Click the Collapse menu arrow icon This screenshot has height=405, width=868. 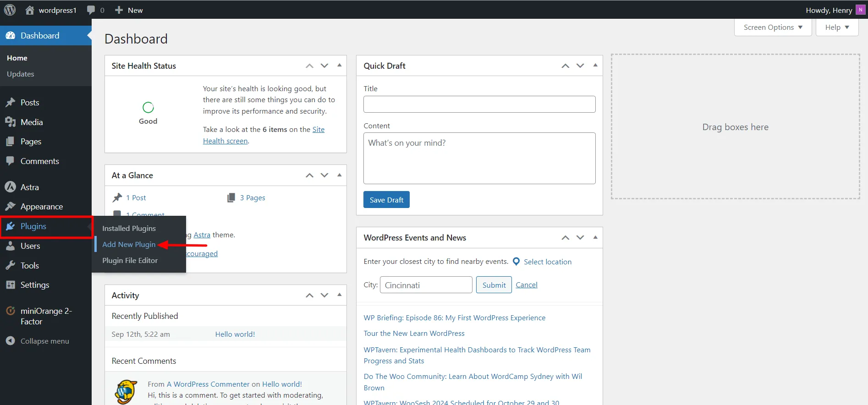coord(10,341)
